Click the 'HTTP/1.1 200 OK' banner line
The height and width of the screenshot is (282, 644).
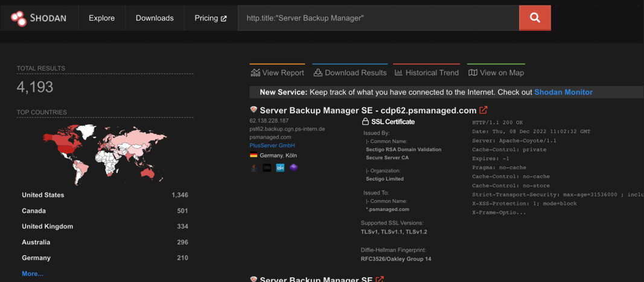(497, 123)
